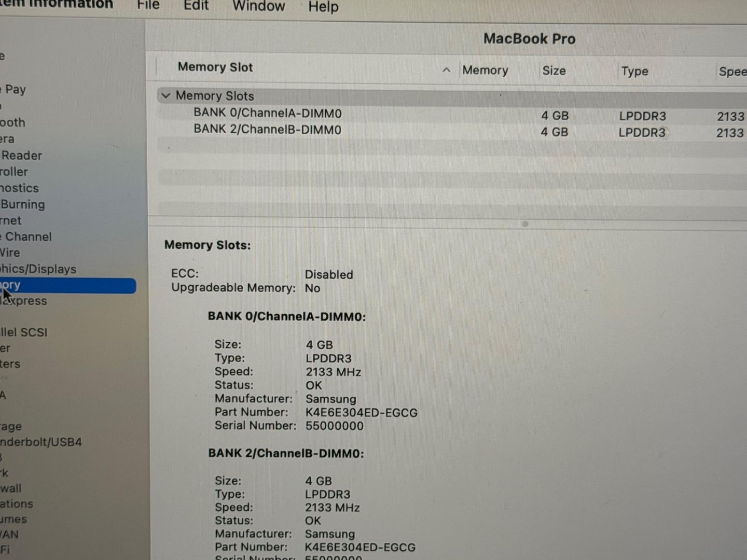
Task: Click the LPDDR3 type cell for BANK 2
Action: tap(642, 132)
